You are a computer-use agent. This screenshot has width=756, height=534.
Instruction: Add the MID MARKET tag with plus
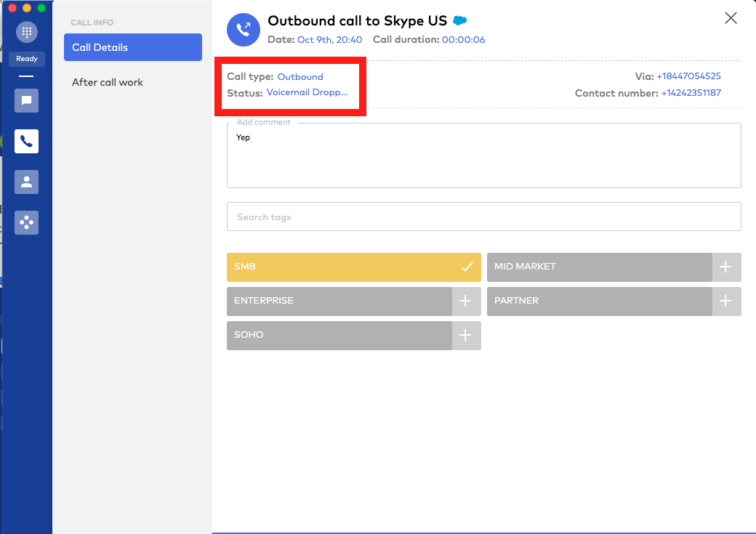tap(726, 267)
